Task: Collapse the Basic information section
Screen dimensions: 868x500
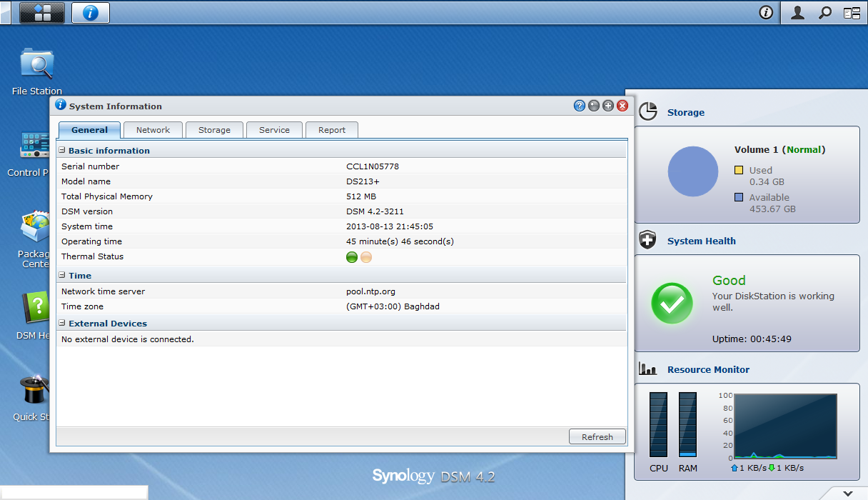Action: (62, 151)
